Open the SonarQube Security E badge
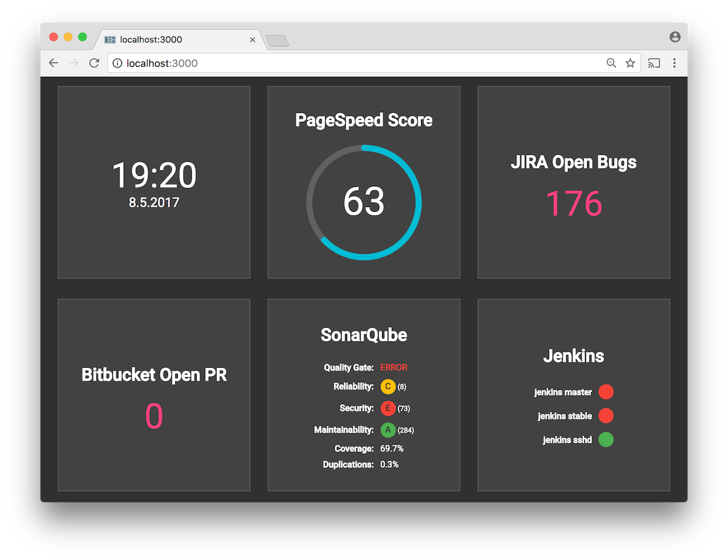This screenshot has height=560, width=728. 388,408
